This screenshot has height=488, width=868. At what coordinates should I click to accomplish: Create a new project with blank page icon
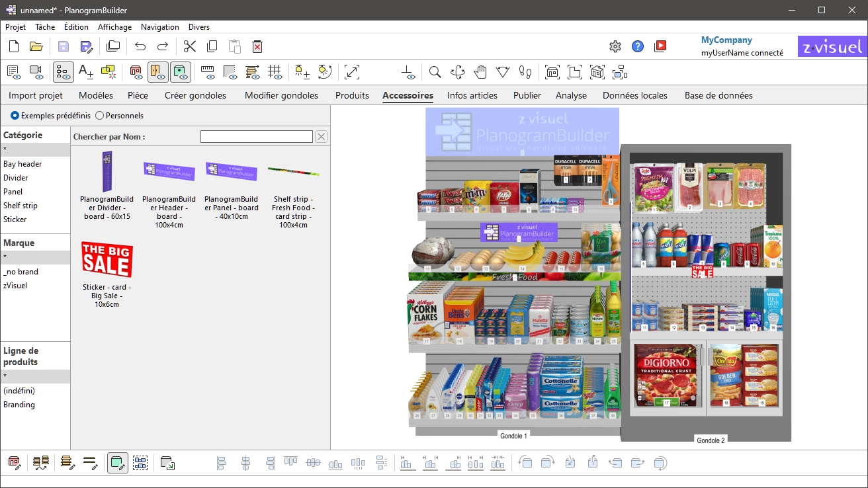(x=14, y=46)
